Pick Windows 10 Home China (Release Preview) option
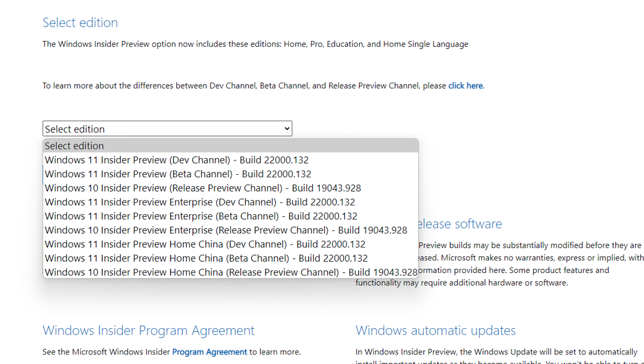 pos(231,272)
